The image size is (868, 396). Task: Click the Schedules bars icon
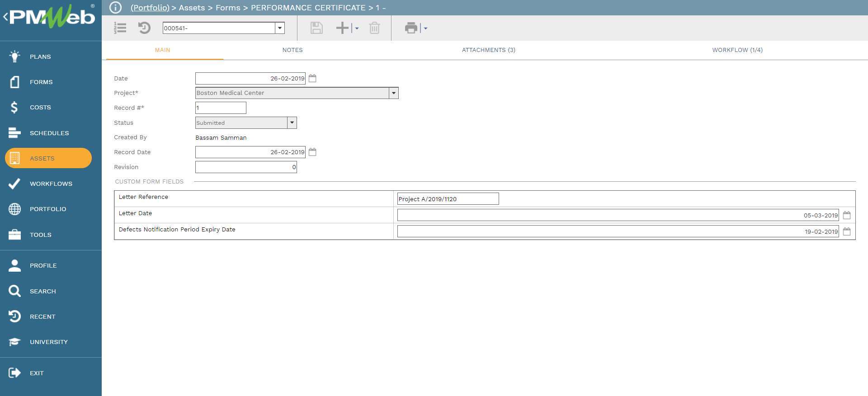[14, 133]
